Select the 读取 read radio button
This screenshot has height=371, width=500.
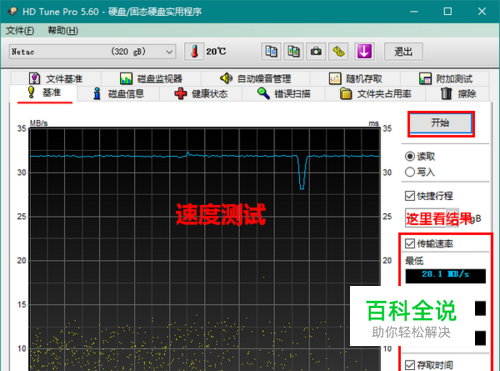[x=420, y=156]
